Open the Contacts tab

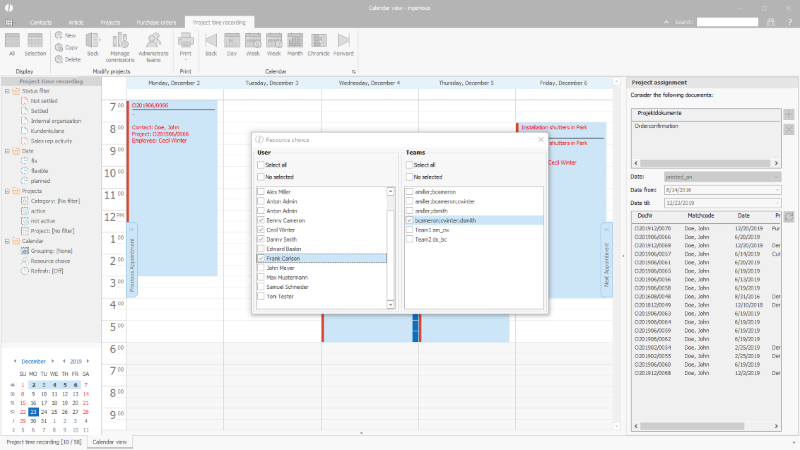pos(41,20)
